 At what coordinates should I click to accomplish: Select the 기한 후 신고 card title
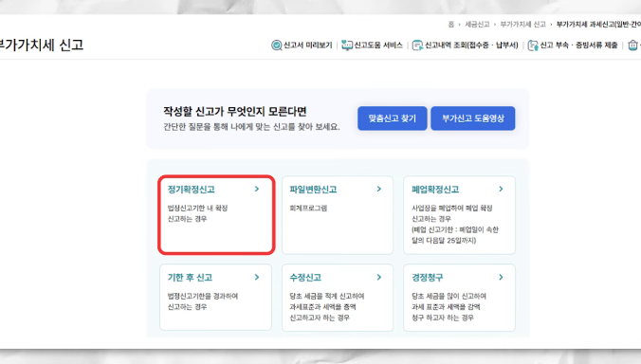pyautogui.click(x=190, y=278)
